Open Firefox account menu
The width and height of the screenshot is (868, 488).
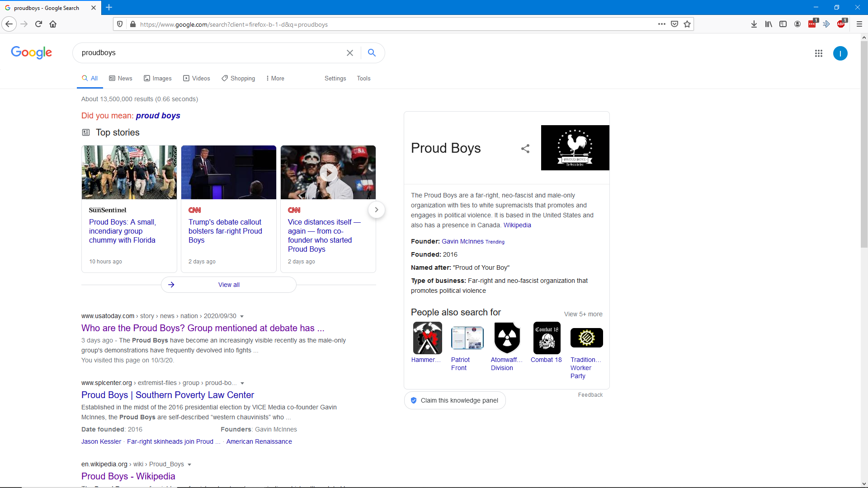coord(797,24)
